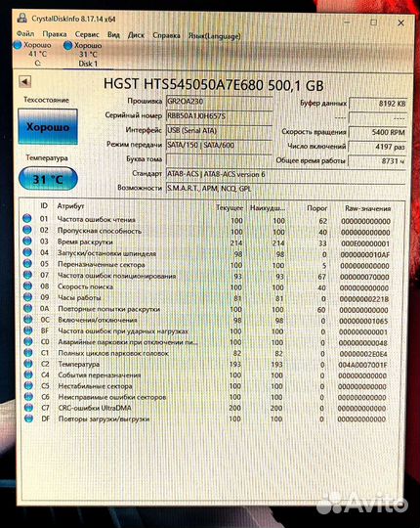Click features field S.M.A.R.T., APM, NCQ, GPL
The image size is (420, 528).
[286, 189]
